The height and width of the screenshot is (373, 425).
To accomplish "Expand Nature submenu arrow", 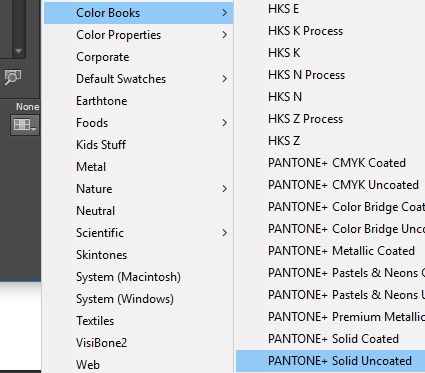I will point(225,189).
